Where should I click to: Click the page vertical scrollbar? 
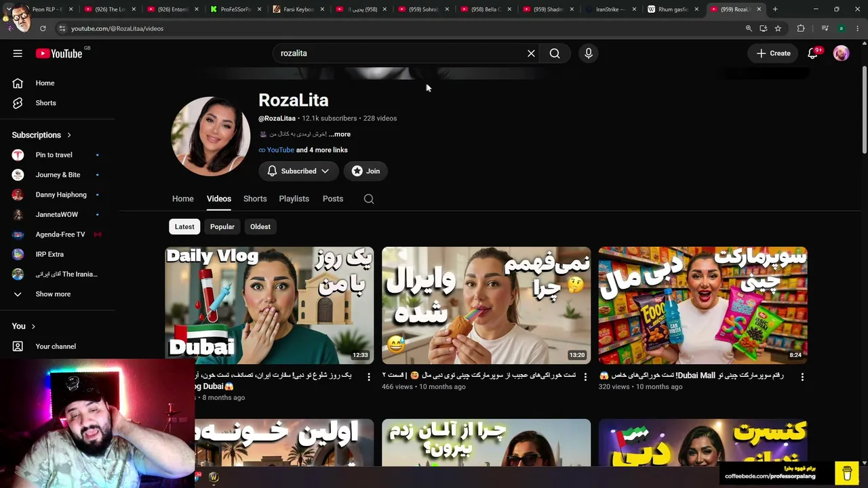point(864,108)
